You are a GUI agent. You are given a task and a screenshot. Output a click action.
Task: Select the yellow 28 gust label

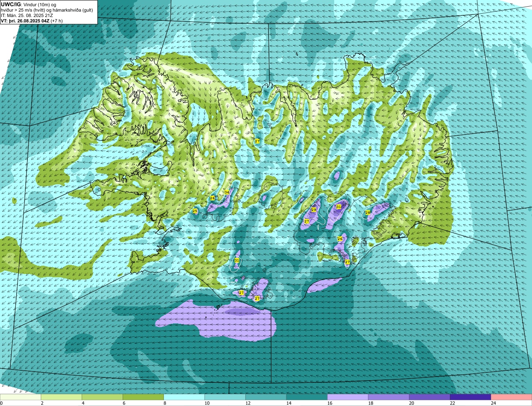tap(367, 213)
